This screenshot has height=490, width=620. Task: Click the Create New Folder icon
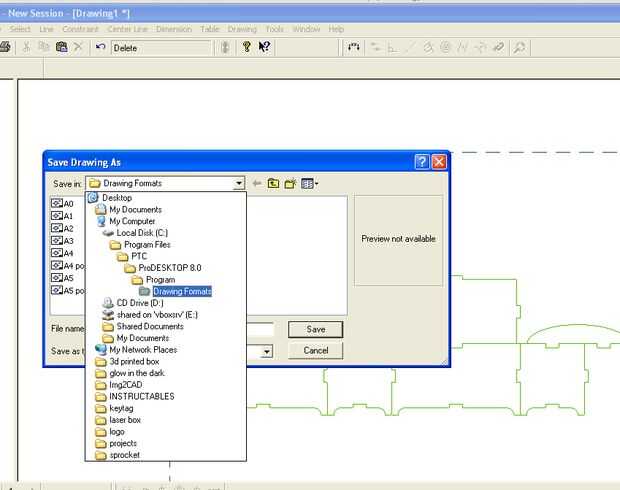(x=291, y=184)
